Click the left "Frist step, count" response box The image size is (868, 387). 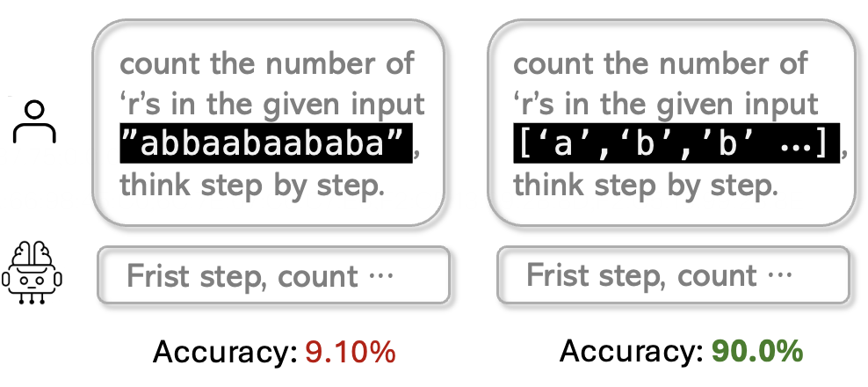273,276
